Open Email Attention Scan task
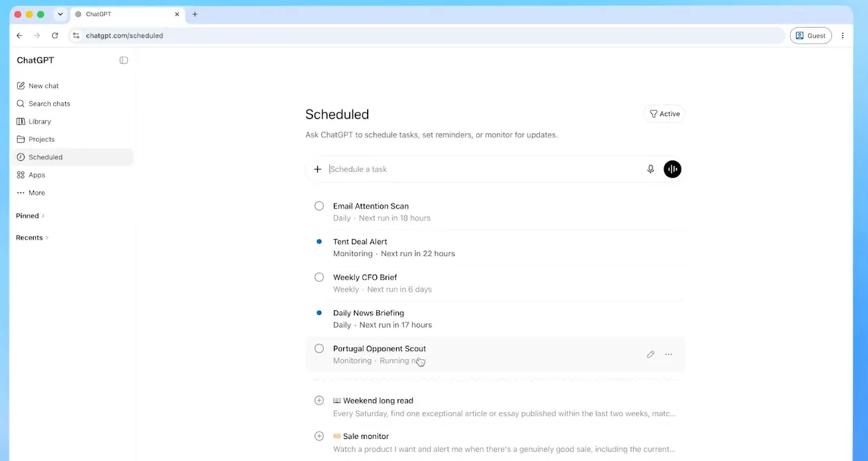Screen dimensions: 868x461 [496, 212]
